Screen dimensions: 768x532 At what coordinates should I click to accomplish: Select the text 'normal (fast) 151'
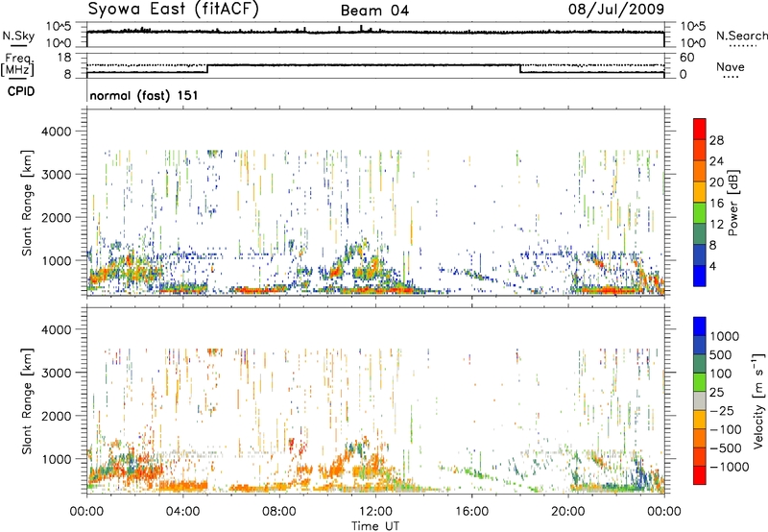pos(144,95)
